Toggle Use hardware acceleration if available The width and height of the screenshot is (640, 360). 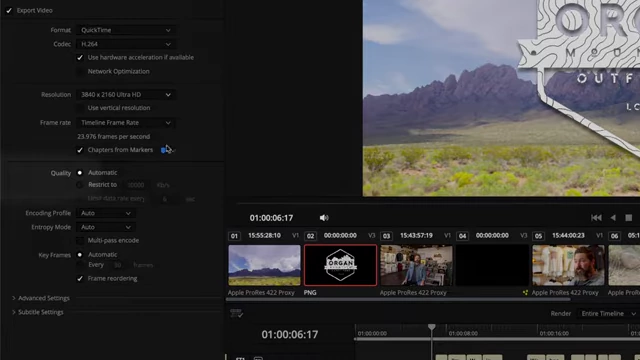[x=80, y=58]
